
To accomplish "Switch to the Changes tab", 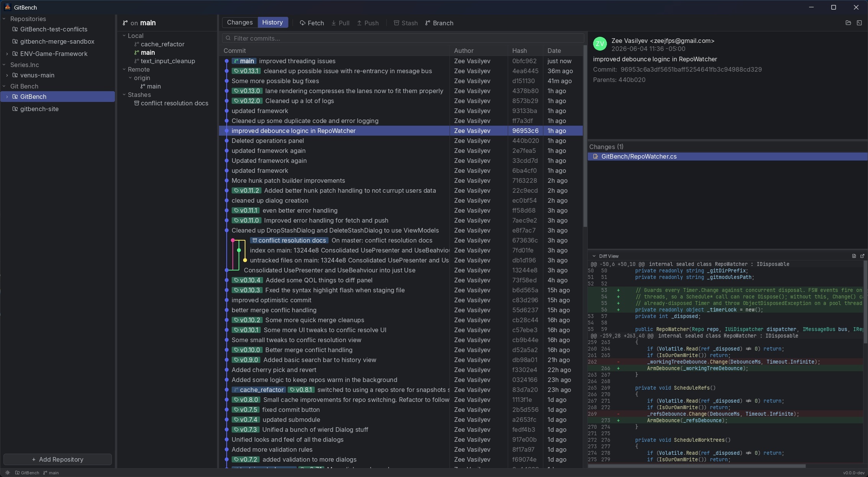I will click(x=240, y=22).
